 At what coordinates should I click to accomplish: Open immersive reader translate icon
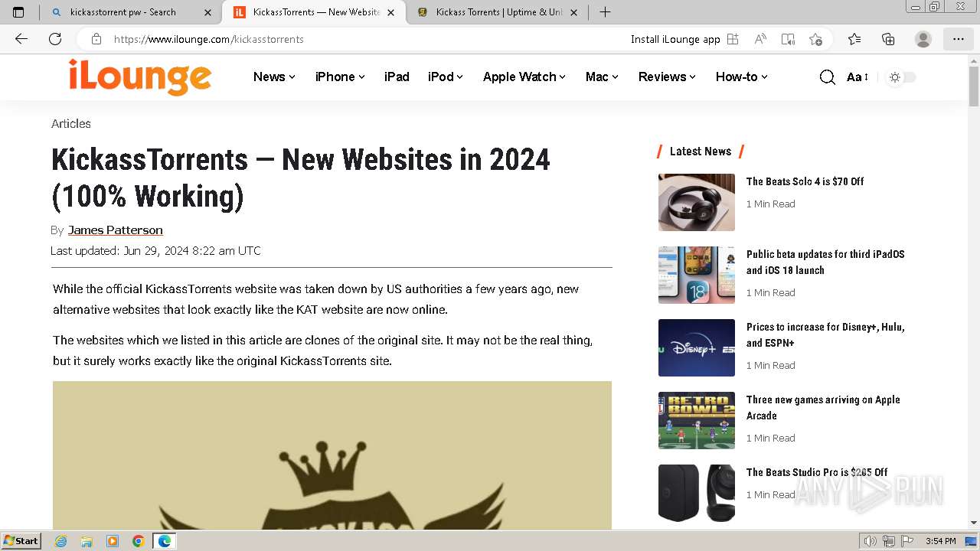[x=788, y=39]
